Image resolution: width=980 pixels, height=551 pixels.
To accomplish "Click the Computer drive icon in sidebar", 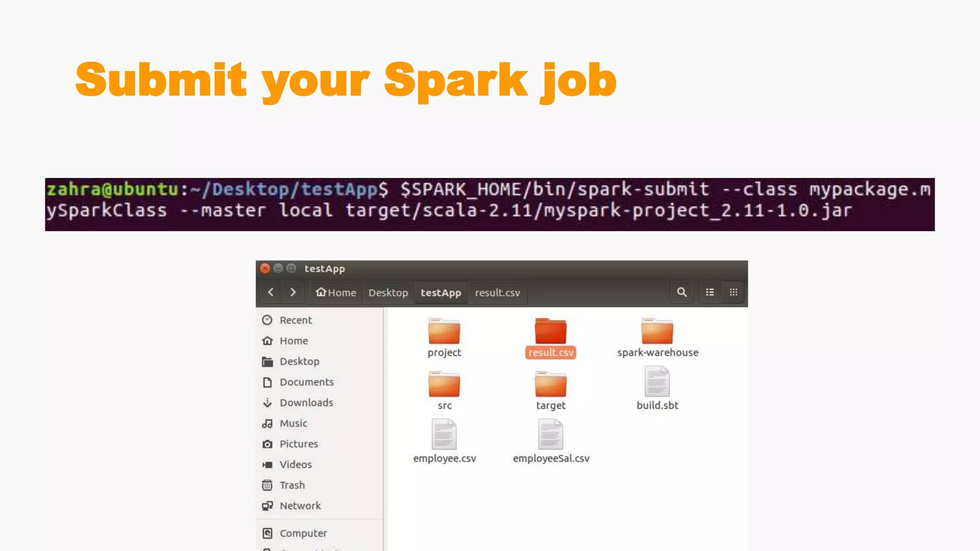I will 267,533.
